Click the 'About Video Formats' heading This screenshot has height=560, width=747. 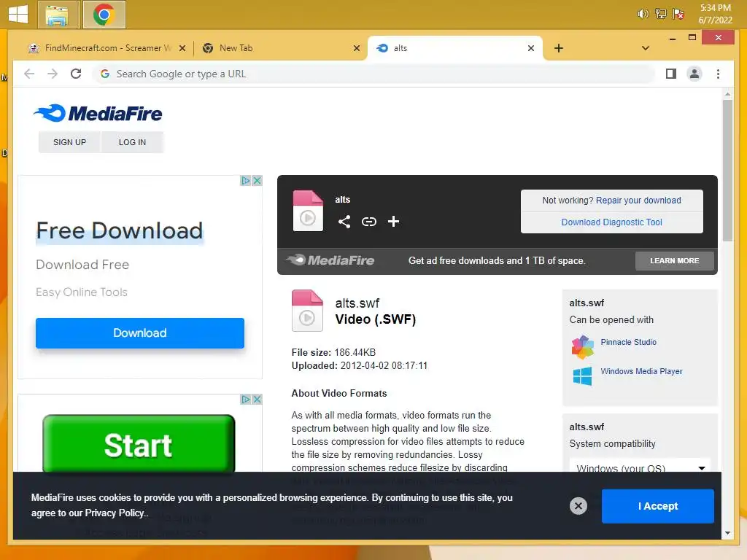[x=339, y=393]
